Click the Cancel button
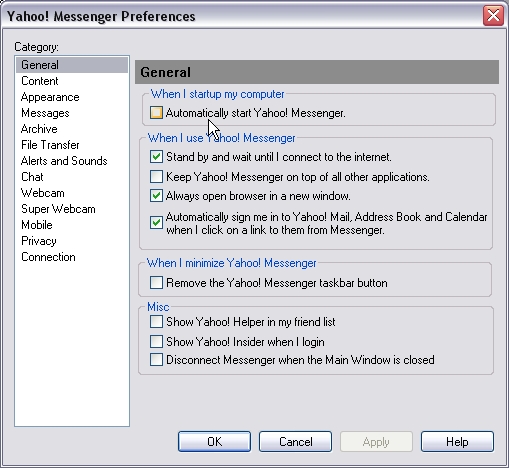Screen dimensions: 509x468 point(295,442)
